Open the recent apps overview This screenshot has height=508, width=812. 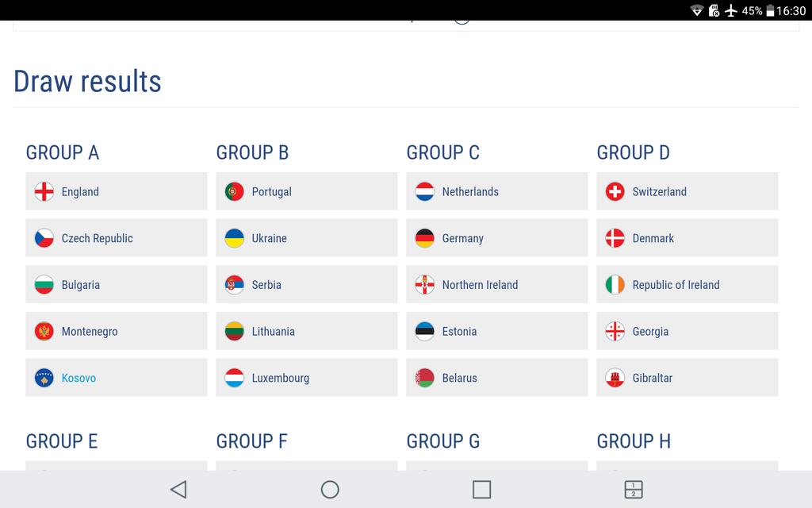point(481,490)
